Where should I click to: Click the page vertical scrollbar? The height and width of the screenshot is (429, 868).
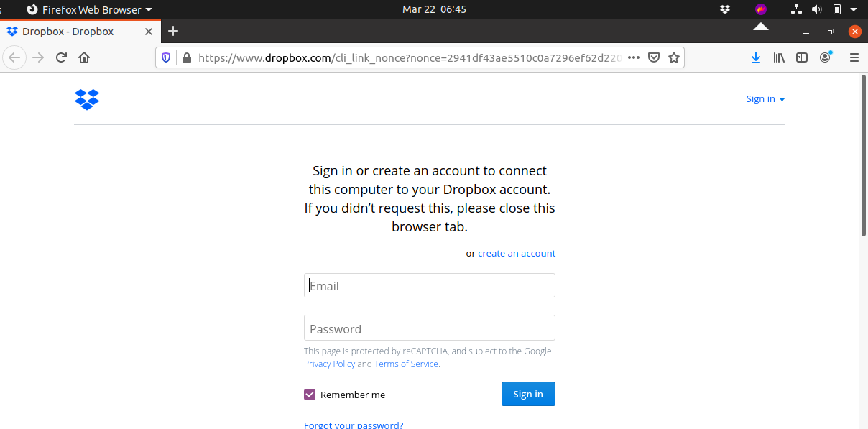pos(863,154)
